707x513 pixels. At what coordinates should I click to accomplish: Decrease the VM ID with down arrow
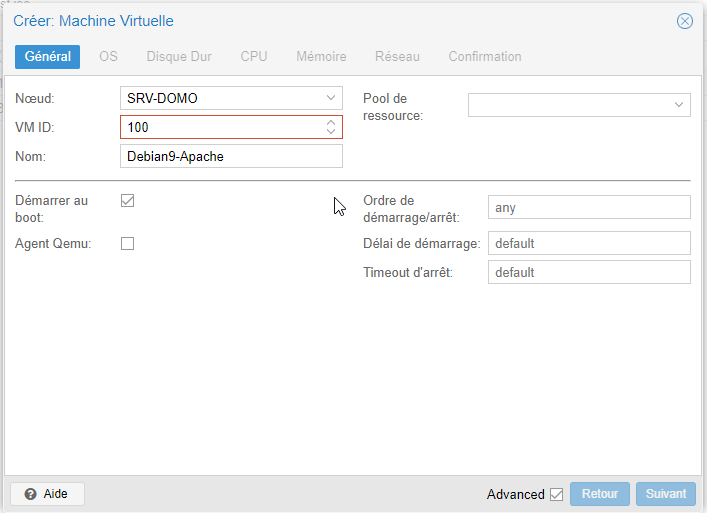point(331,131)
